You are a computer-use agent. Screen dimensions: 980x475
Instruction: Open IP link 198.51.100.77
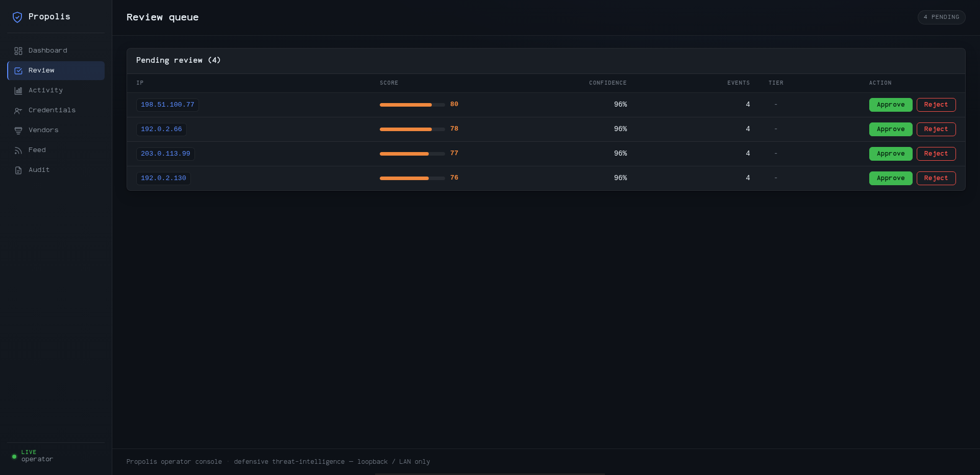(167, 105)
